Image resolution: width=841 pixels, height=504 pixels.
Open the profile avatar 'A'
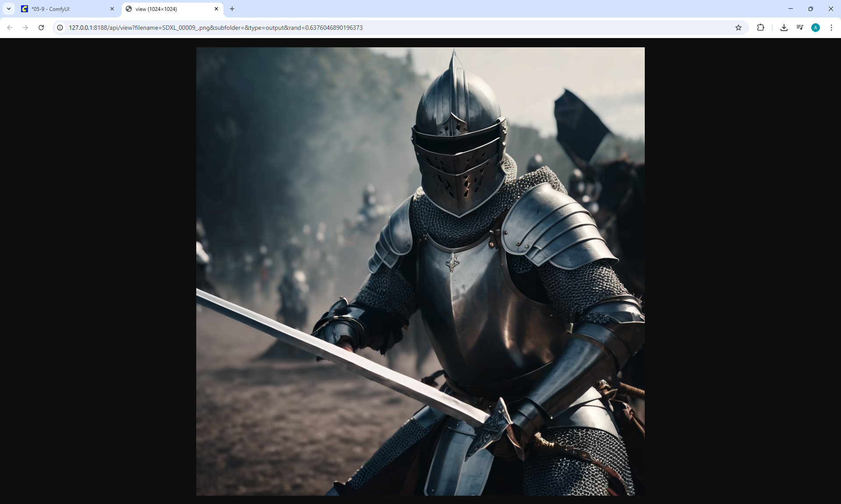816,28
